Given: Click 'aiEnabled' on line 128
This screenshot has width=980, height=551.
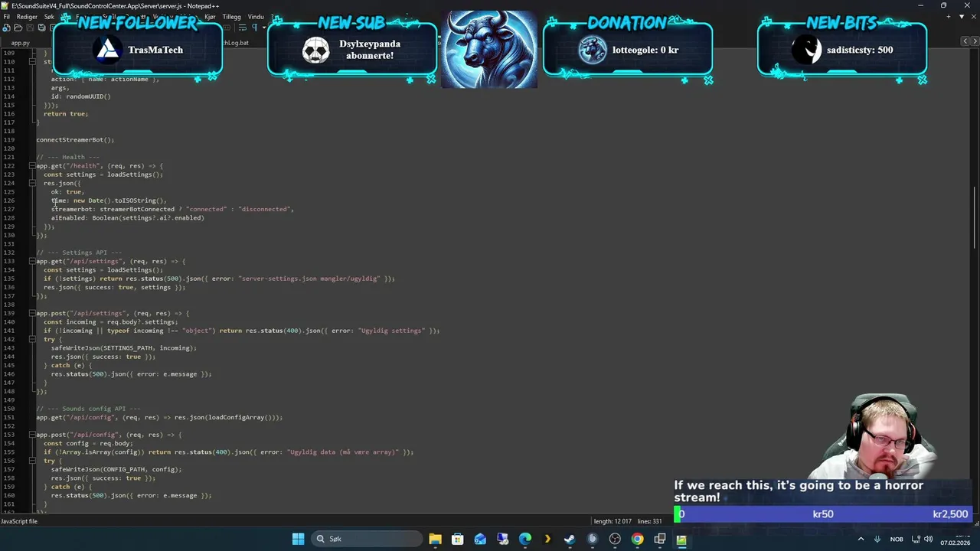Looking at the screenshot, I should coord(68,218).
